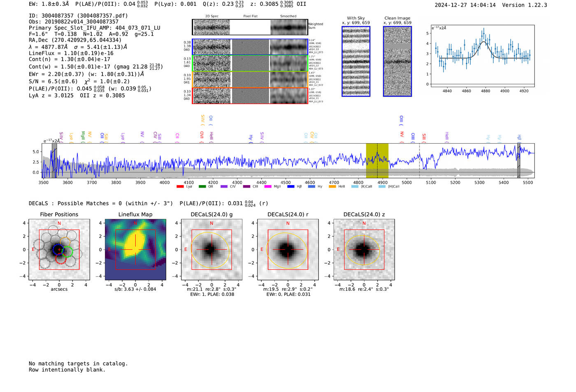Select the magenta MgII legend swatch
The width and height of the screenshot is (576, 392).
(x=268, y=187)
